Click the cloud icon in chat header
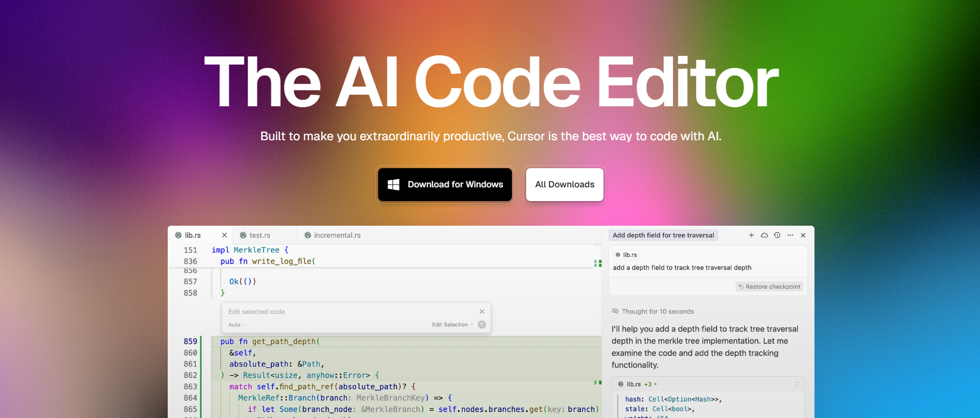 coord(764,235)
